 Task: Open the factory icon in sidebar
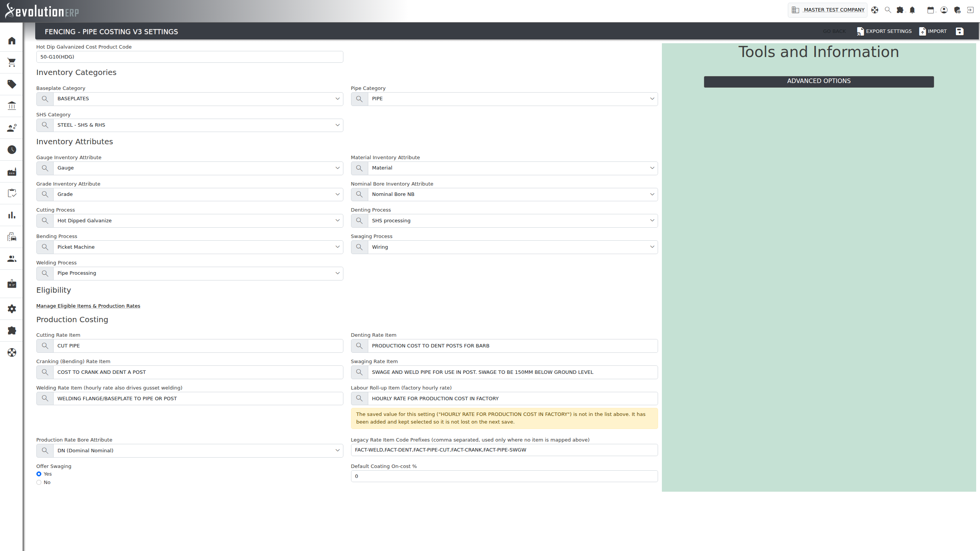[x=12, y=171]
